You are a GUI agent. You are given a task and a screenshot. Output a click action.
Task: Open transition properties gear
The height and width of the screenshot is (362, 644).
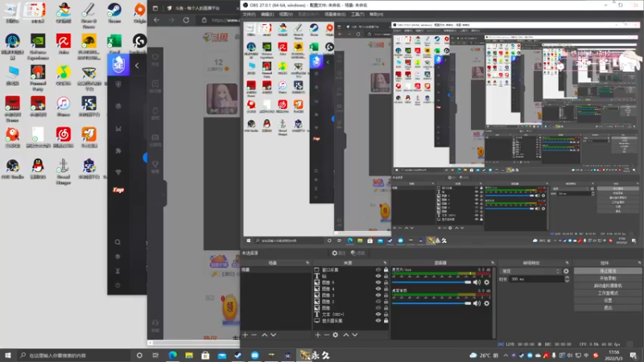[x=567, y=271]
